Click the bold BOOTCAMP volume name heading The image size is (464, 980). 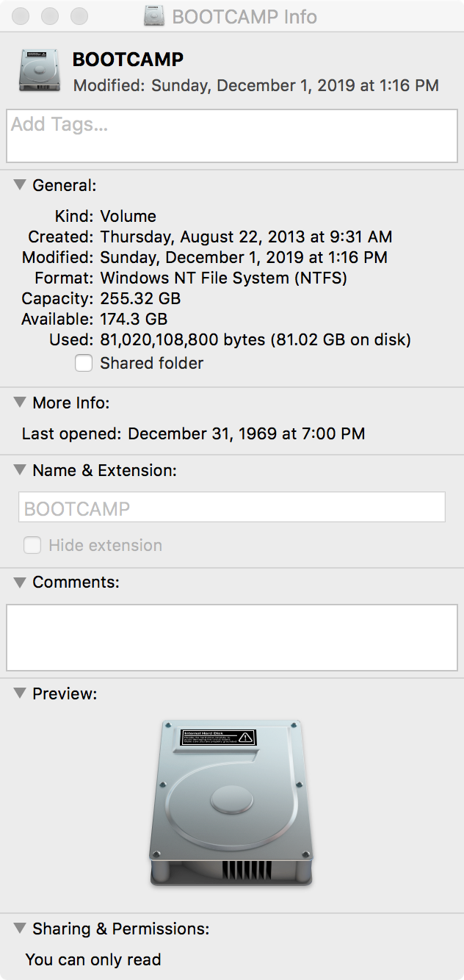coord(128,60)
